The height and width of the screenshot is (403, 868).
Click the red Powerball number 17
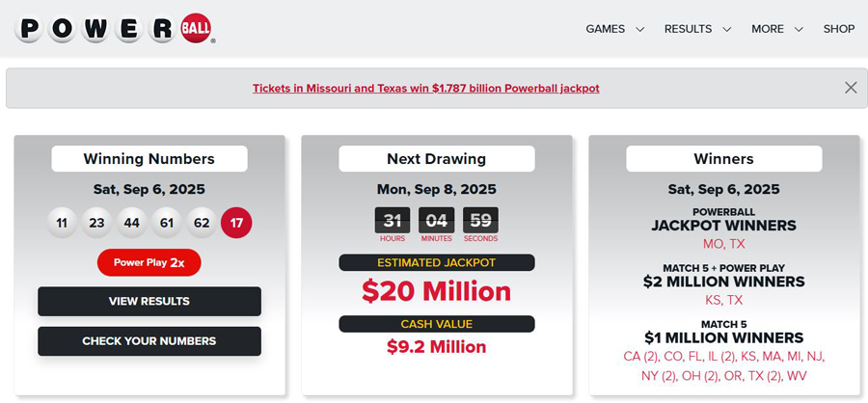[x=236, y=223]
